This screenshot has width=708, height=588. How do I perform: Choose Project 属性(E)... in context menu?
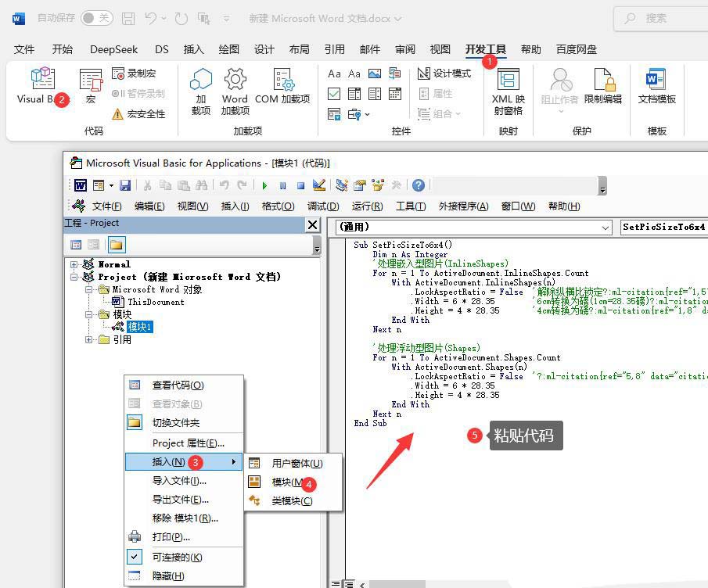[x=184, y=443]
